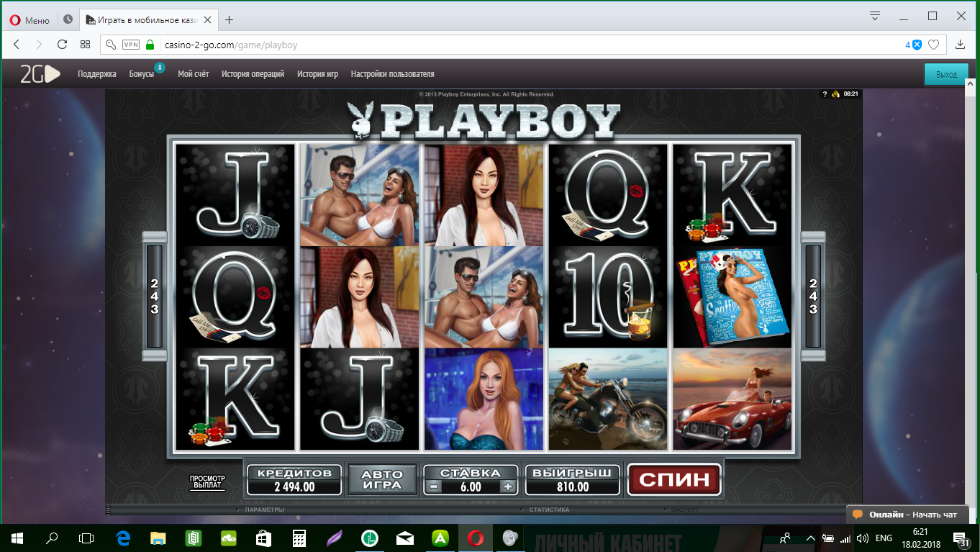980x552 pixels.
Task: Open История игр page
Action: [317, 74]
